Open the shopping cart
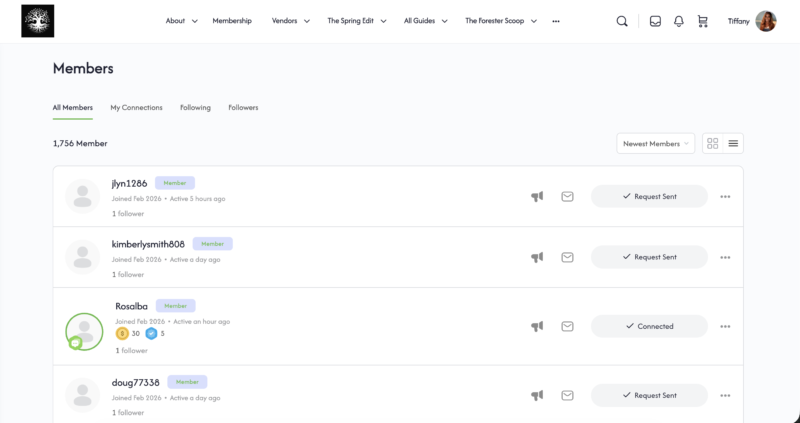The height and width of the screenshot is (423, 800). (x=703, y=21)
